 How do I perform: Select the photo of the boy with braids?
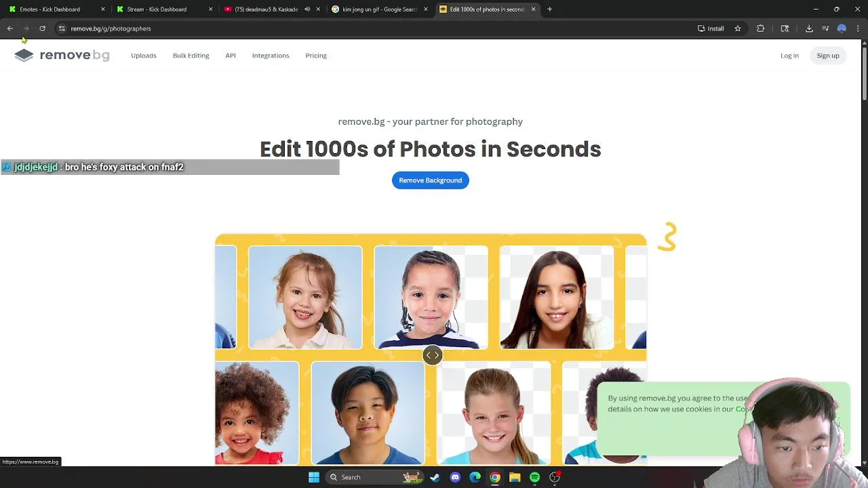click(x=431, y=298)
